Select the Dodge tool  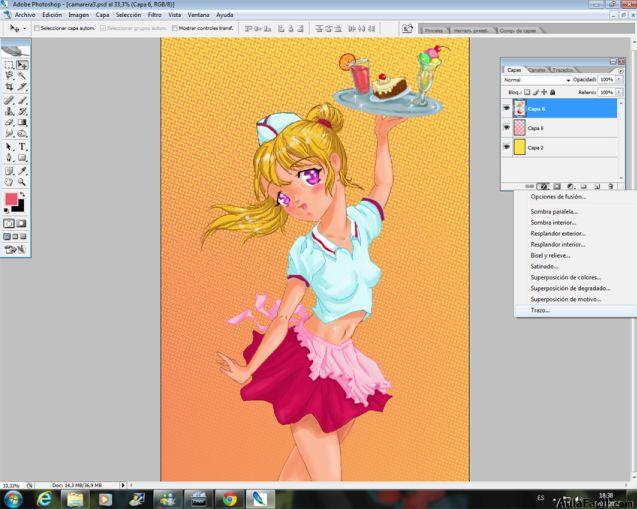(22, 133)
